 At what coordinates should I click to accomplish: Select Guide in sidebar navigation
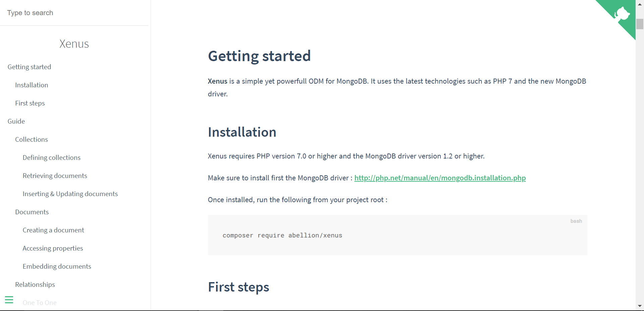(x=16, y=121)
